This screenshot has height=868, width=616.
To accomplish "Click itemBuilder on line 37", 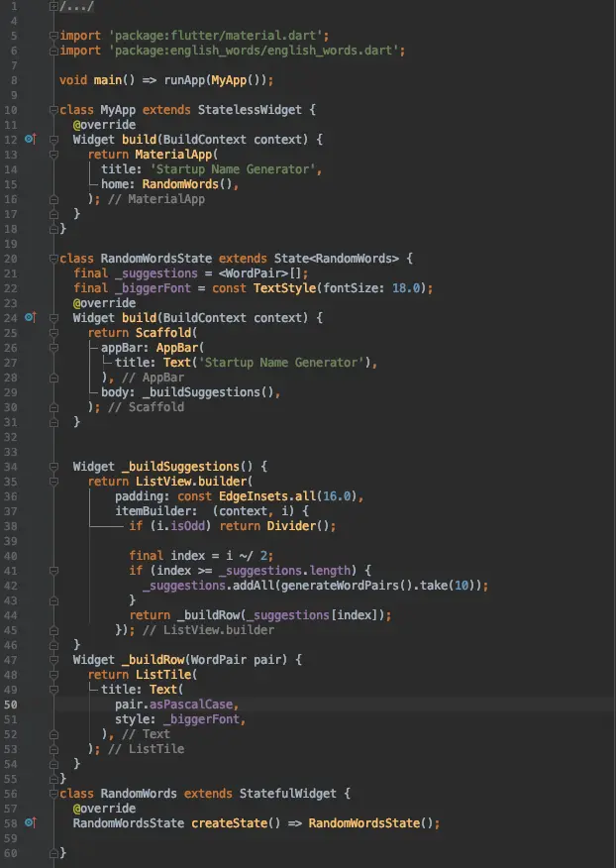I will pyautogui.click(x=153, y=511).
